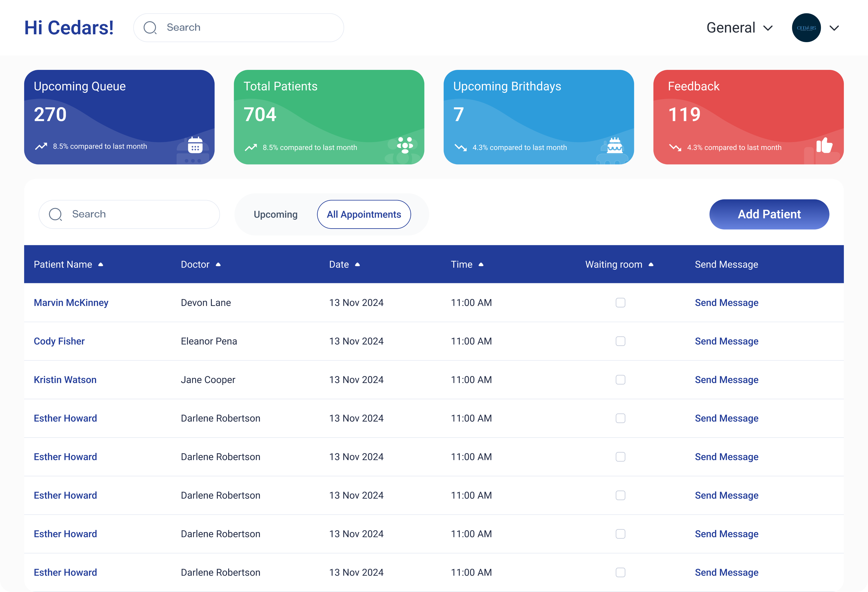868x592 pixels.
Task: Select the All Appointments tab
Action: tap(364, 214)
